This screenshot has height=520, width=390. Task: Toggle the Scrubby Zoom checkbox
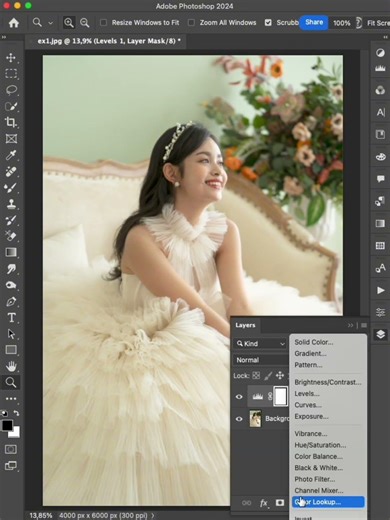pos(268,23)
